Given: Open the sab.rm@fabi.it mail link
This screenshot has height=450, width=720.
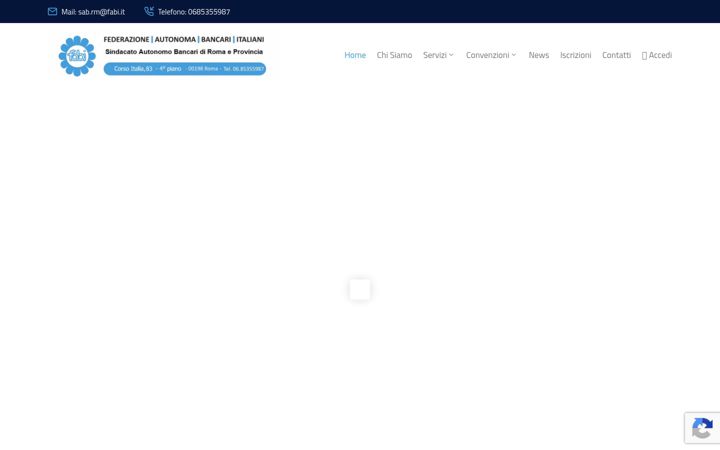Looking at the screenshot, I should coord(93,12).
